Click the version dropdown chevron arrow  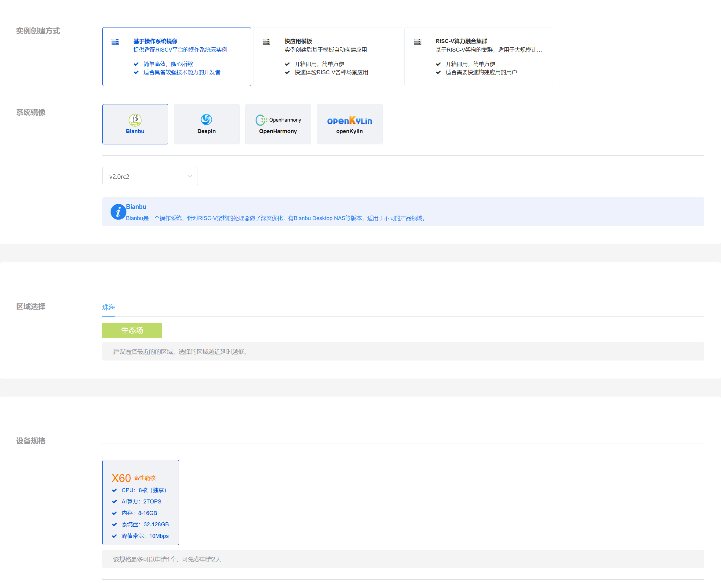click(x=190, y=176)
